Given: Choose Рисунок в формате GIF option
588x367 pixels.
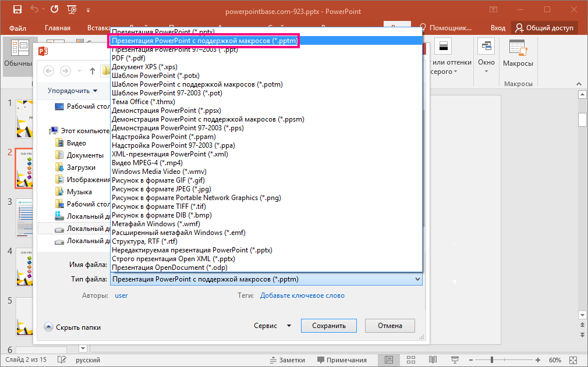Looking at the screenshot, I should pos(266,180).
